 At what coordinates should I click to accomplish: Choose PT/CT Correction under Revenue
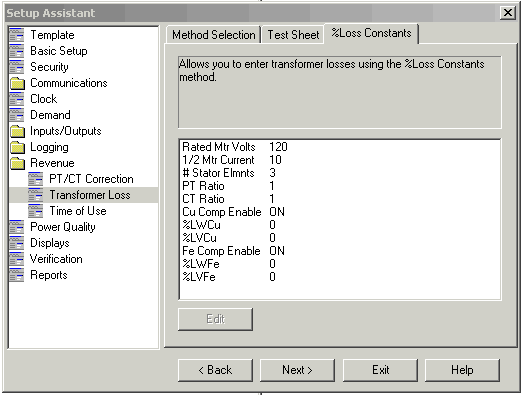tap(91, 179)
